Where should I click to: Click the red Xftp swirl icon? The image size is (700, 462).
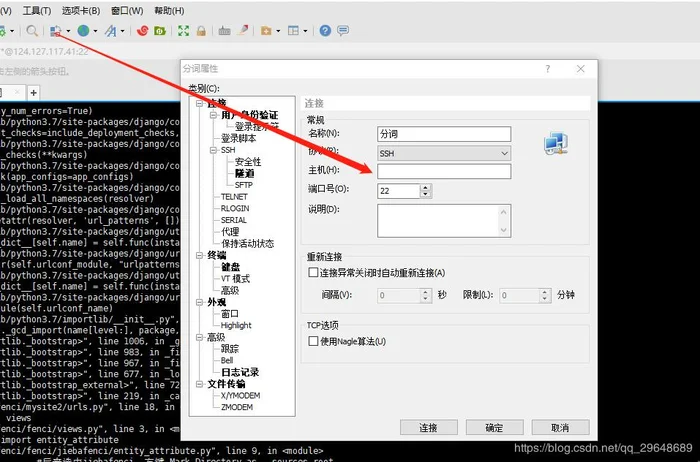pyautogui.click(x=142, y=31)
